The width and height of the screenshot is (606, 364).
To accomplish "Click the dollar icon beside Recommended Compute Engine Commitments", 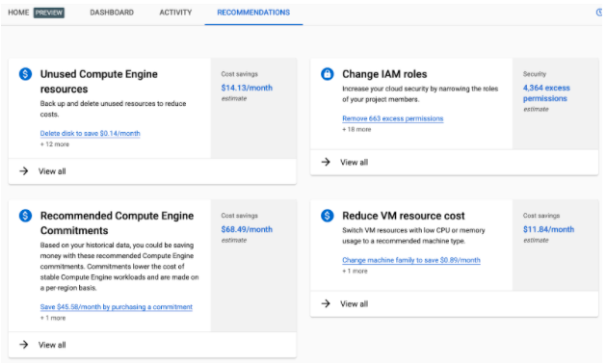I will click(25, 216).
